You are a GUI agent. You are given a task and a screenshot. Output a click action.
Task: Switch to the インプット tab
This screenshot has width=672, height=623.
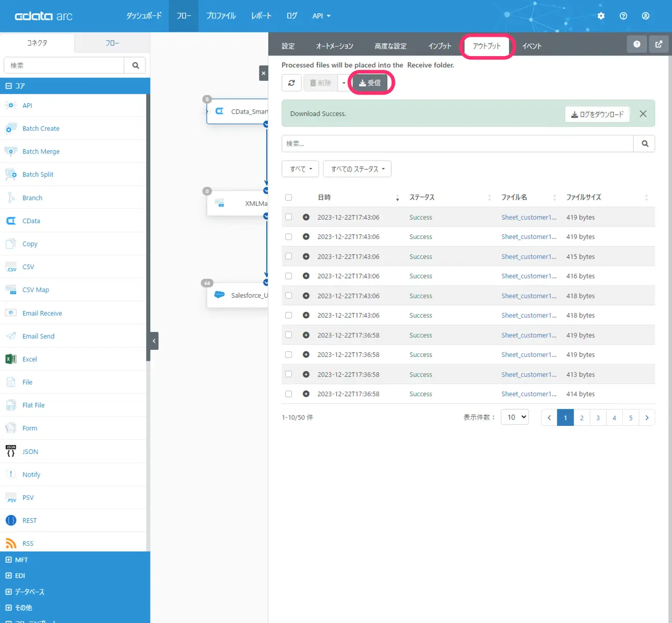coord(439,46)
